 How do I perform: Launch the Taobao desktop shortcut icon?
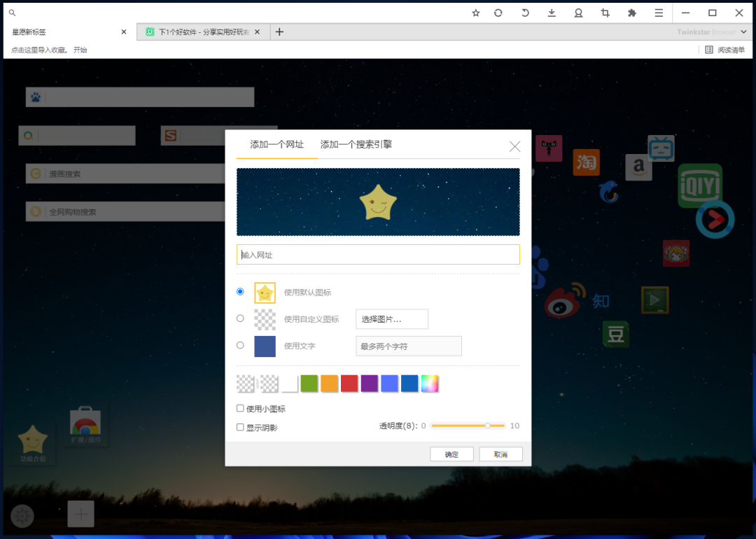(x=586, y=162)
